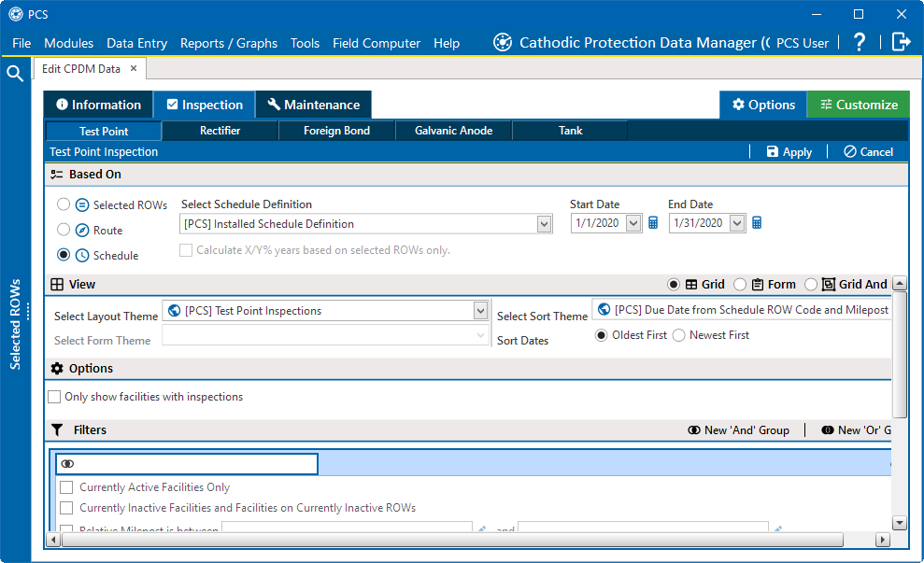Close the Edit CPDM Data tab

[134, 68]
